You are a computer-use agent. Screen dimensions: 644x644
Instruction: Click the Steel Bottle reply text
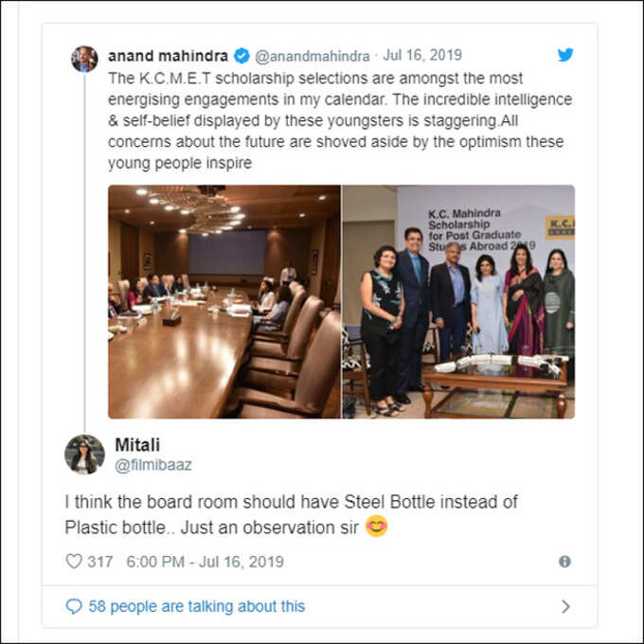click(x=291, y=514)
